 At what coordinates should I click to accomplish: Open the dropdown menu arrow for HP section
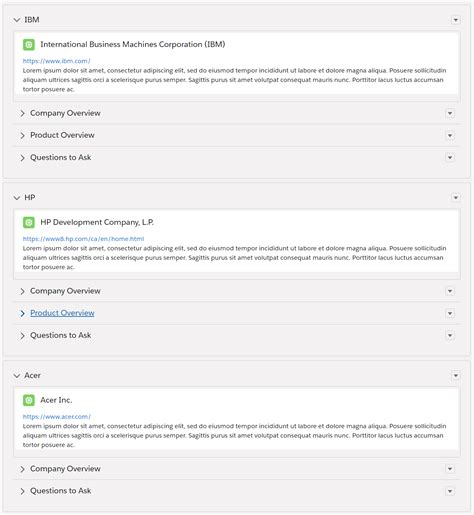(455, 198)
